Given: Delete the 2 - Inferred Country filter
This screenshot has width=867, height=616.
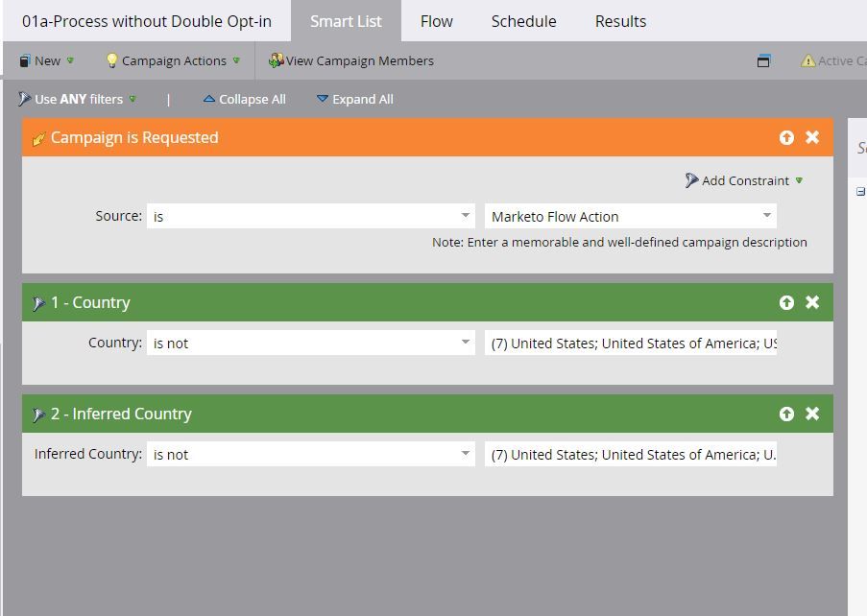Looking at the screenshot, I should pyautogui.click(x=812, y=414).
